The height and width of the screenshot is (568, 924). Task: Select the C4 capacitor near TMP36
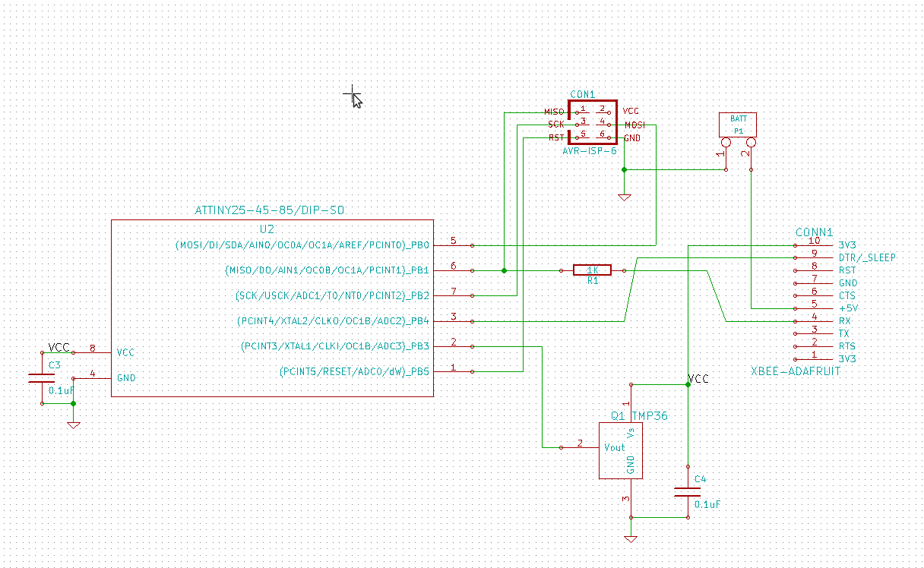click(x=688, y=492)
